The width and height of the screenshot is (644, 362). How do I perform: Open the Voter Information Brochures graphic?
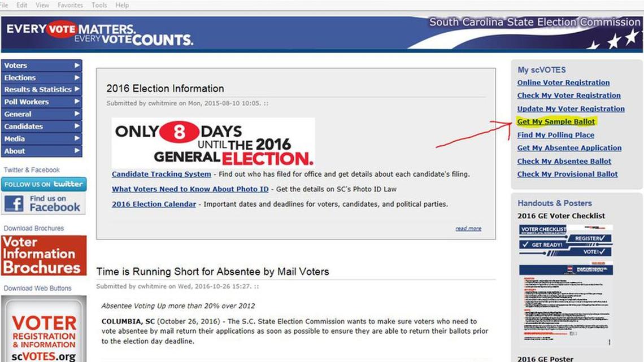(x=43, y=255)
